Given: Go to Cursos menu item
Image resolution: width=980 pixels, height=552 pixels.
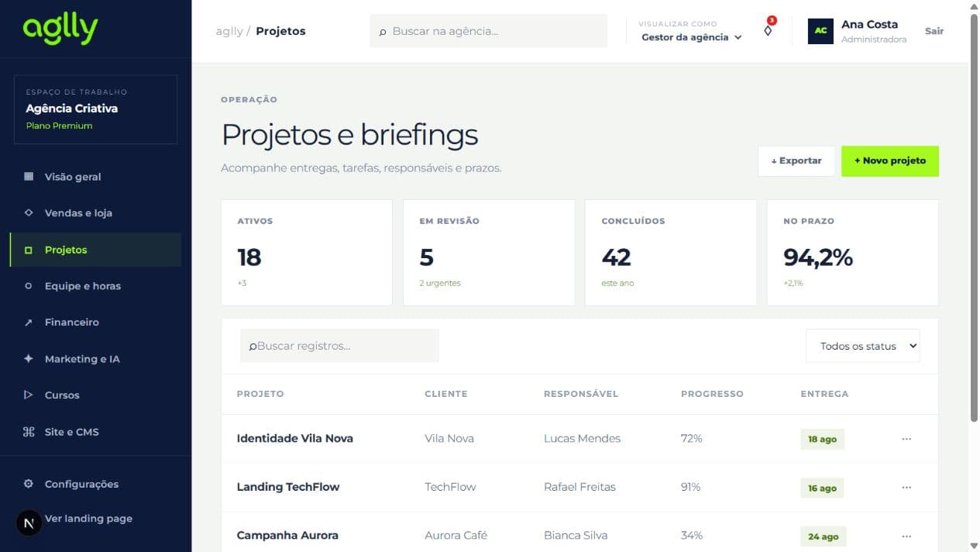Looking at the screenshot, I should coord(95,395).
